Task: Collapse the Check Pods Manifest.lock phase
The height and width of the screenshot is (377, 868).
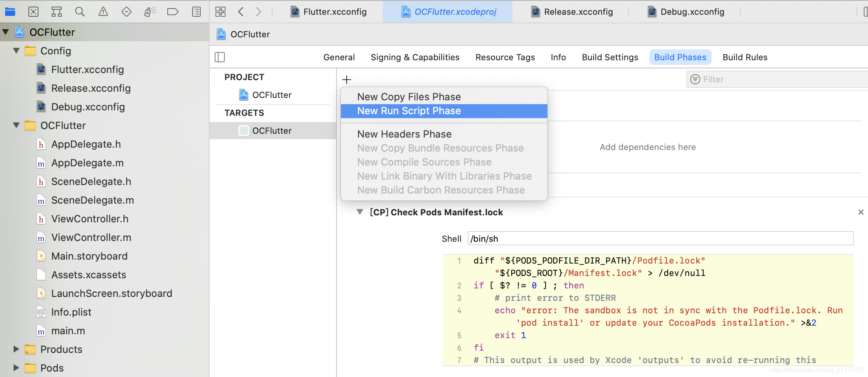Action: pyautogui.click(x=360, y=212)
